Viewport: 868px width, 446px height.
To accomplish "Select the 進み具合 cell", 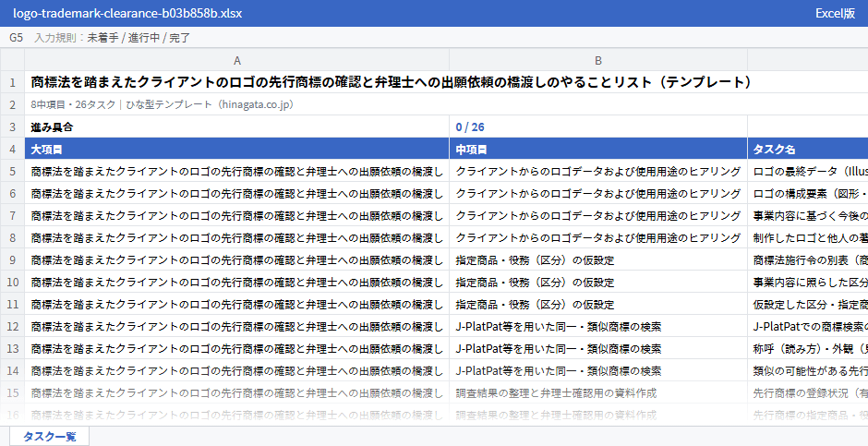I will pos(237,127).
